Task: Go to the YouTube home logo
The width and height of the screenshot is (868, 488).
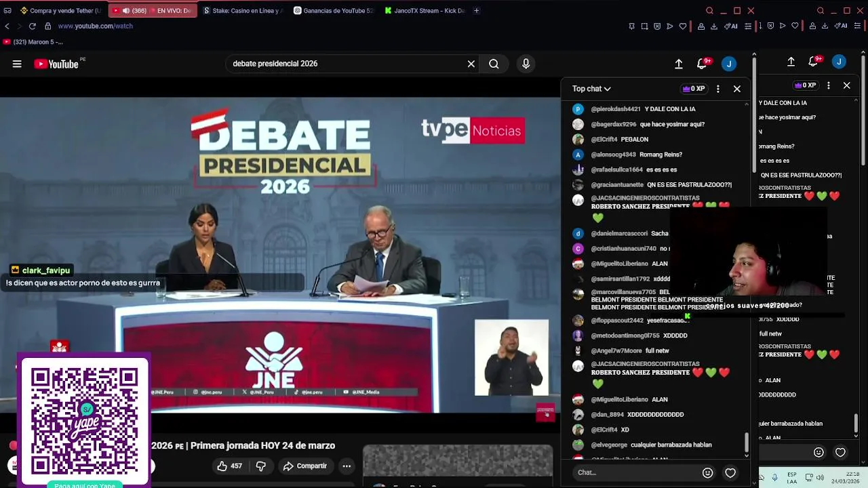Action: tap(56, 64)
